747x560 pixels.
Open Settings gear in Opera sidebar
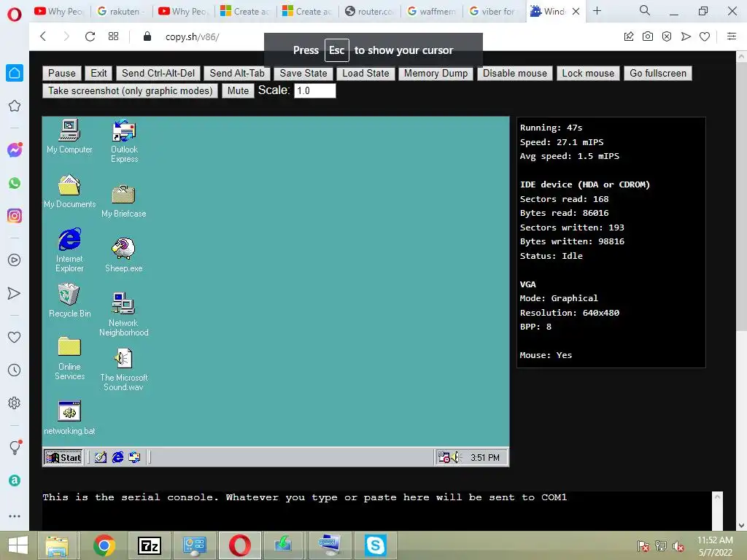15,403
